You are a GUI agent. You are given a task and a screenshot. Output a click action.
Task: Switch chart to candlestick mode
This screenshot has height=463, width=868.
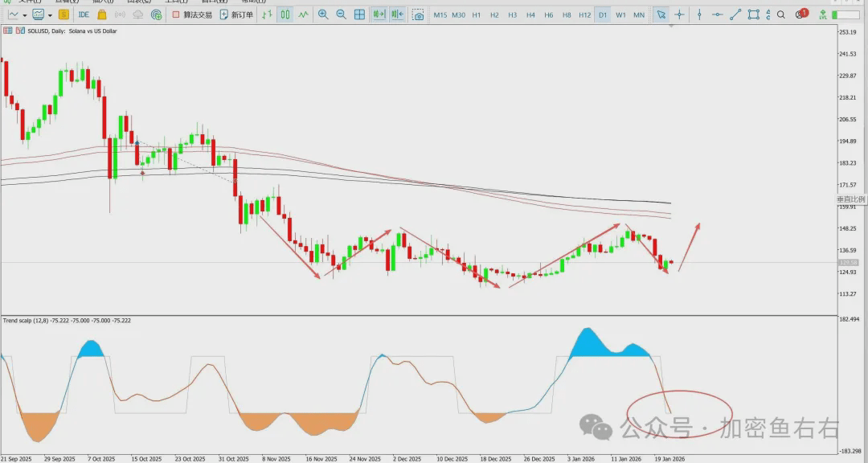pos(285,14)
